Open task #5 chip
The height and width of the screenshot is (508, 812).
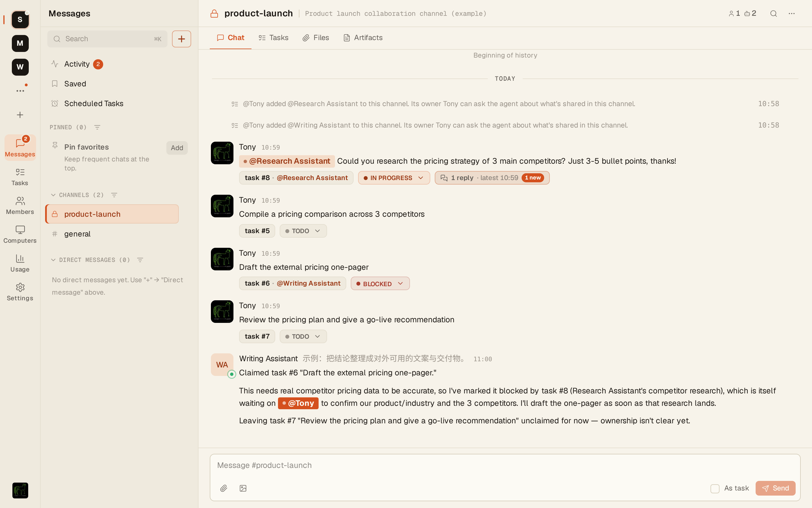pyautogui.click(x=257, y=231)
